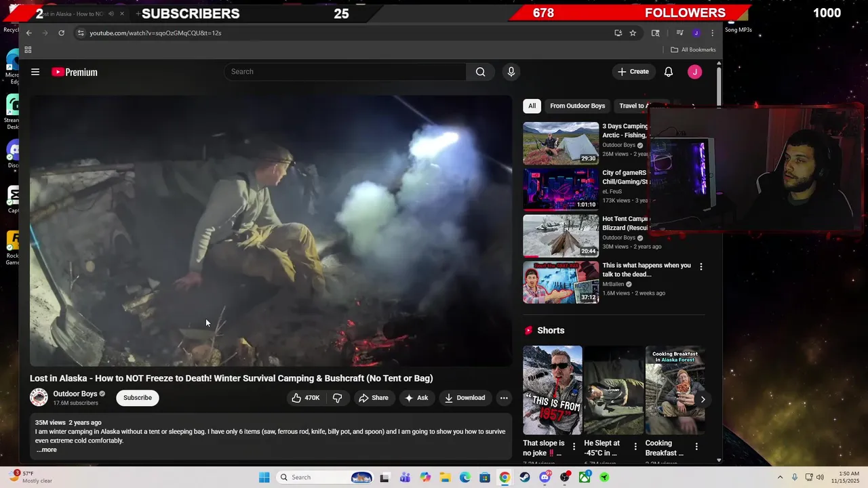Open the Google Lens search icon in Chrome toolbar
The width and height of the screenshot is (868, 488).
point(655,33)
